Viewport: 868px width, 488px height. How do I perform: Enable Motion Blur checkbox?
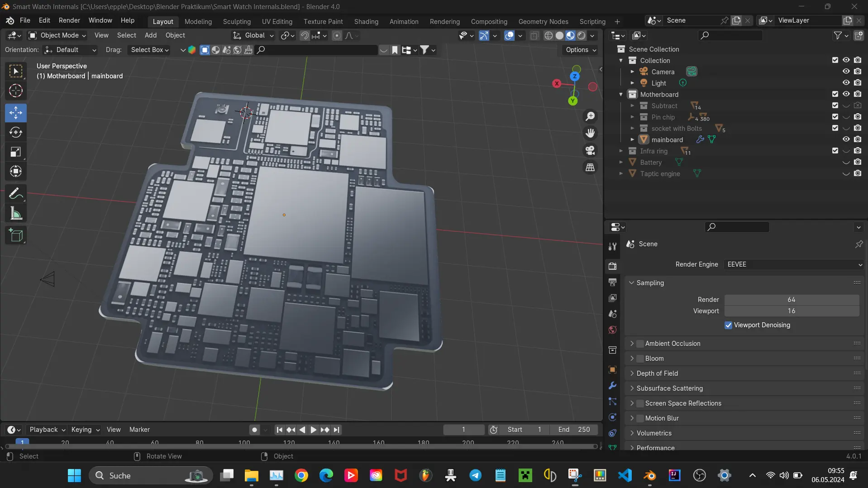[x=640, y=418]
